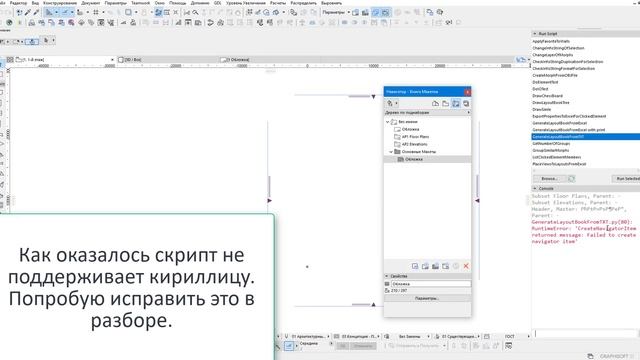Collapse the Run Script section
The width and height of the screenshot is (640, 360).
(x=535, y=34)
